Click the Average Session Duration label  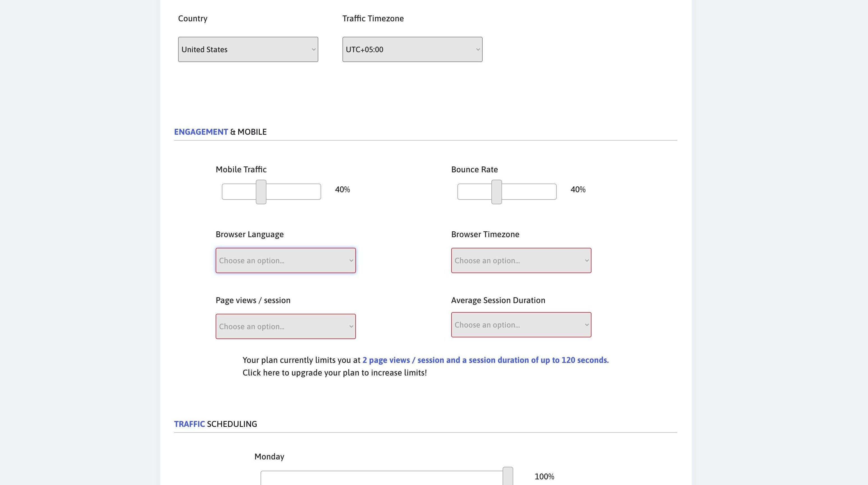click(498, 300)
